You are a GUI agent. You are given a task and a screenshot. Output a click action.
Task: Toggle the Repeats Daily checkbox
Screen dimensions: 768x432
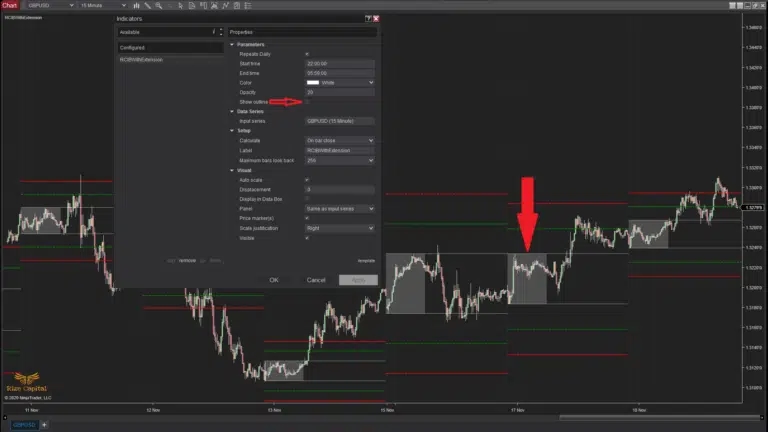(x=307, y=54)
